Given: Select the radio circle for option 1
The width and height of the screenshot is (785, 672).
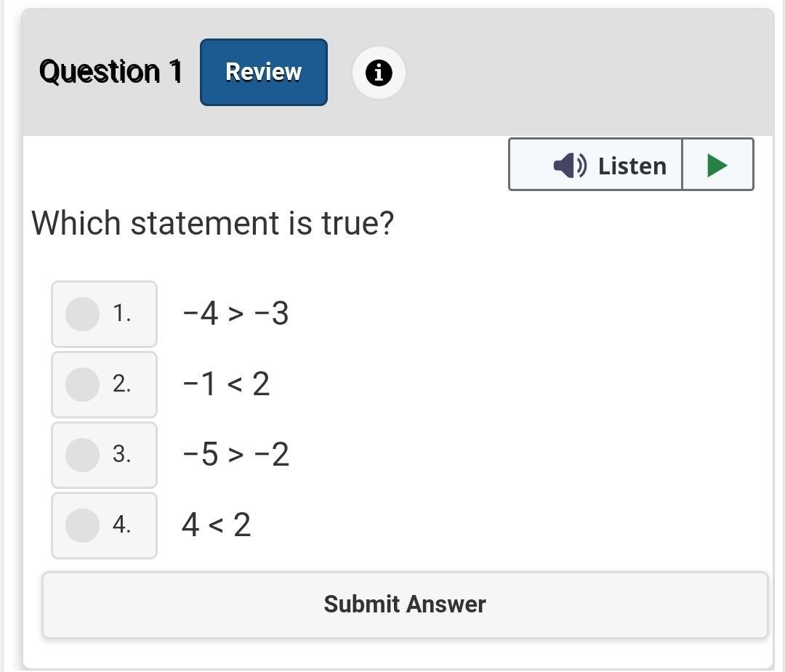Looking at the screenshot, I should pos(82,314).
